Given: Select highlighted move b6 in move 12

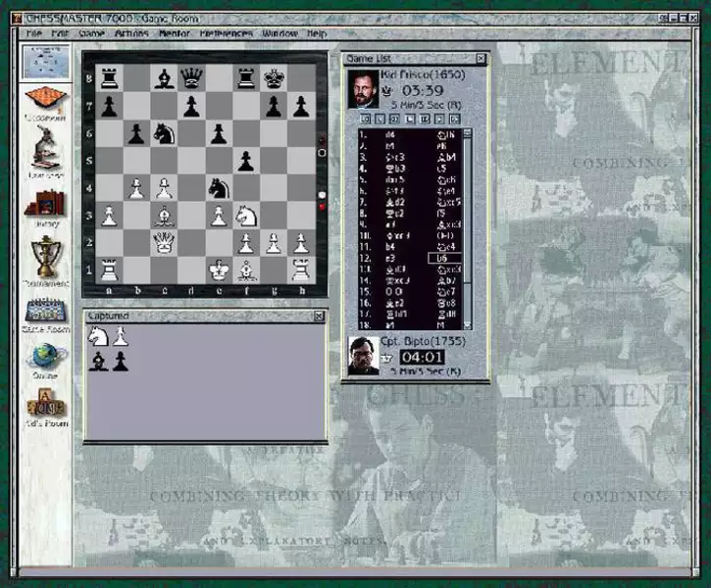Looking at the screenshot, I should pos(445,258).
